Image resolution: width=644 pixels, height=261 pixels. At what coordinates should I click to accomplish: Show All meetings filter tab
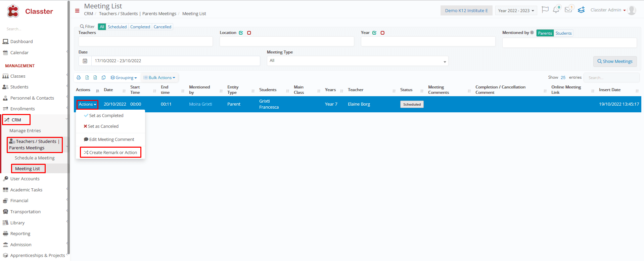(102, 27)
